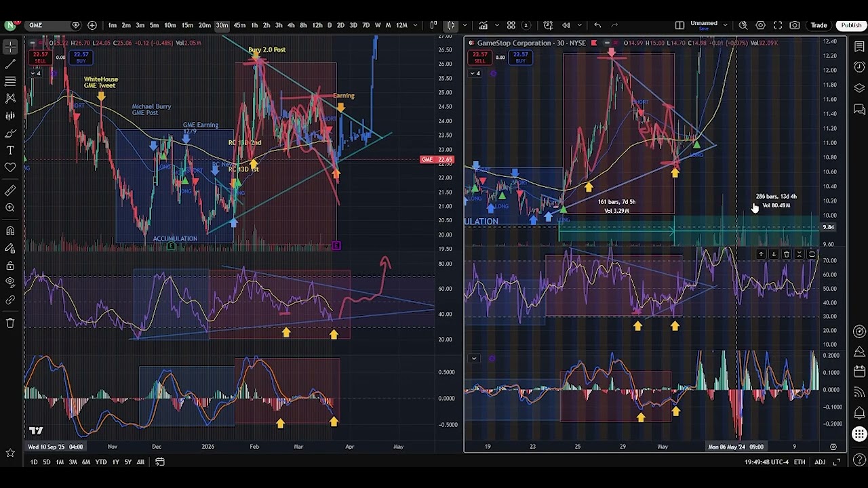The height and width of the screenshot is (488, 868).
Task: Open quick search in top toolbar
Action: coord(743,25)
